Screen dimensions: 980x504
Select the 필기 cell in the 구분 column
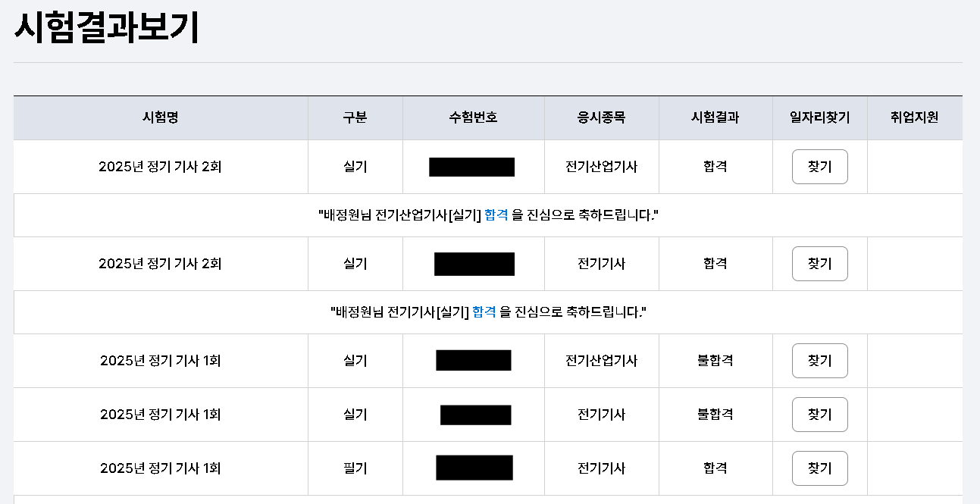point(355,468)
